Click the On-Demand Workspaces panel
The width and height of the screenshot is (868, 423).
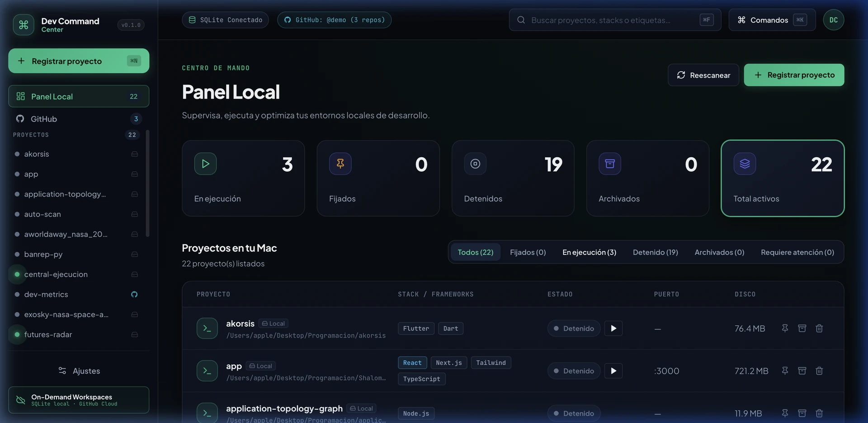click(79, 400)
